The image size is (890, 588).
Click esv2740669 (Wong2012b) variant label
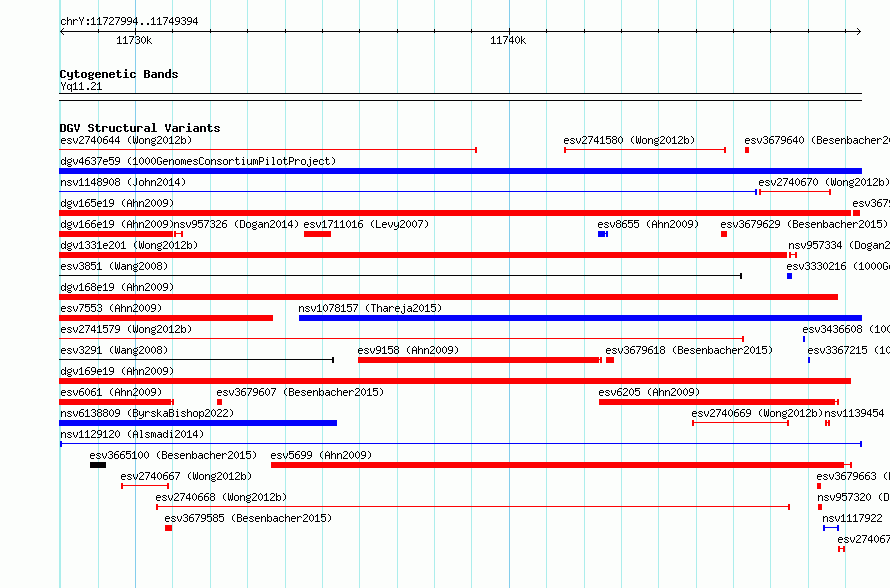pos(757,413)
